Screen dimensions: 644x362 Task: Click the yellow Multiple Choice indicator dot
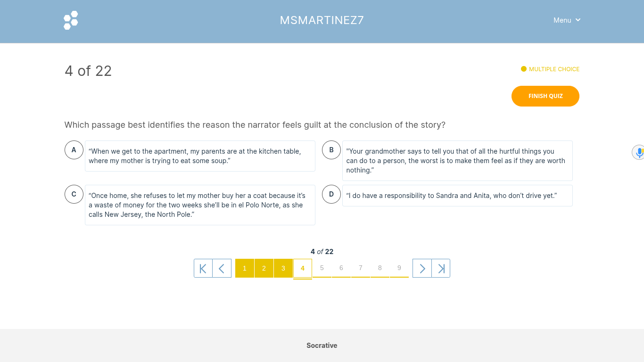pyautogui.click(x=524, y=69)
